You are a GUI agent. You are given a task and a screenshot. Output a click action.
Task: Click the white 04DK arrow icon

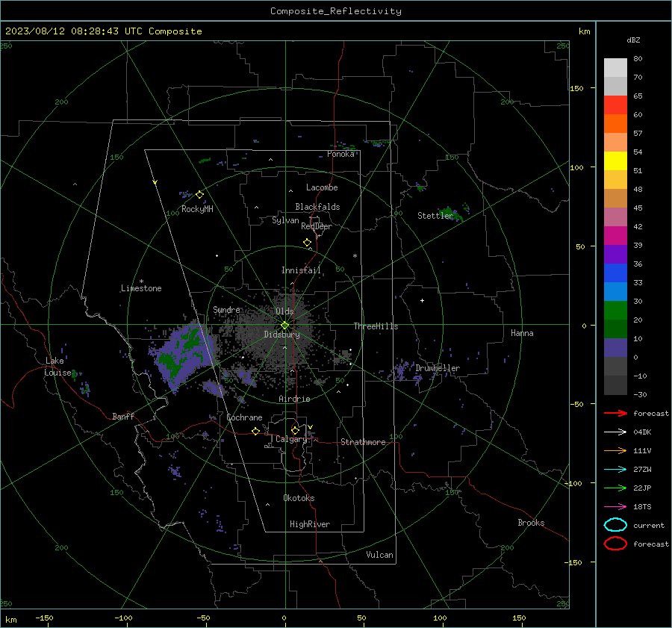click(x=615, y=432)
